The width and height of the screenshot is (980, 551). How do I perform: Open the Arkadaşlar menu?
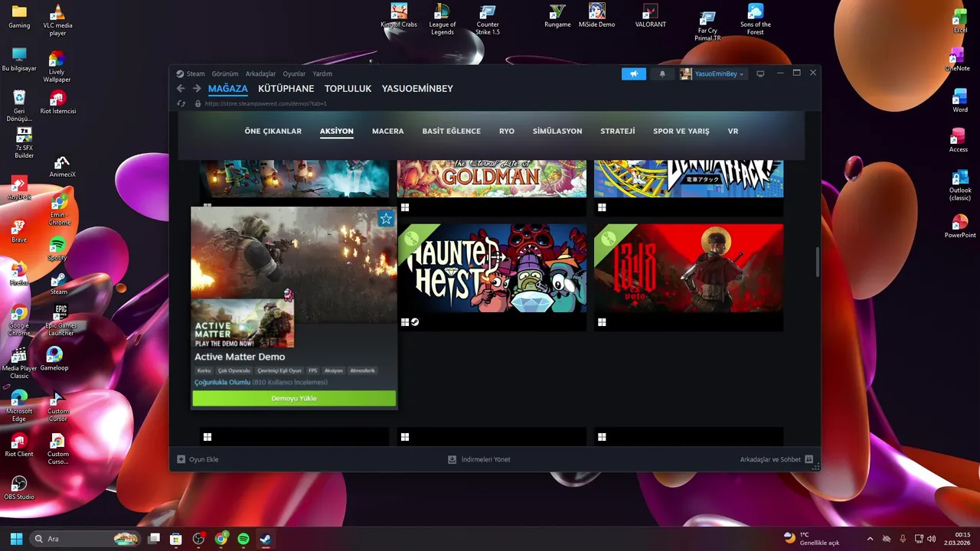point(260,73)
